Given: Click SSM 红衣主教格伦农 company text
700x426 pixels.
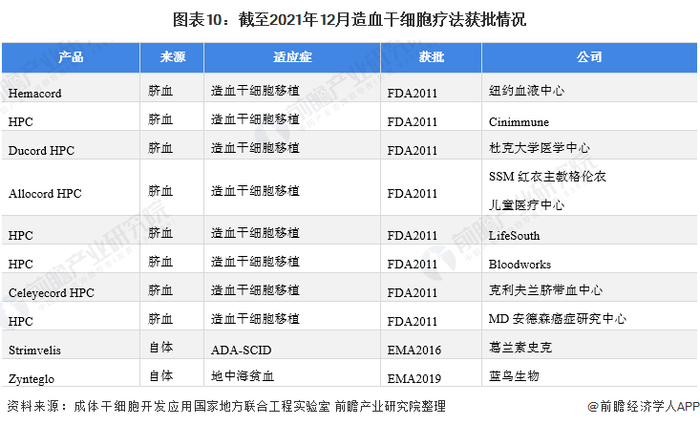Looking at the screenshot, I should tap(547, 176).
